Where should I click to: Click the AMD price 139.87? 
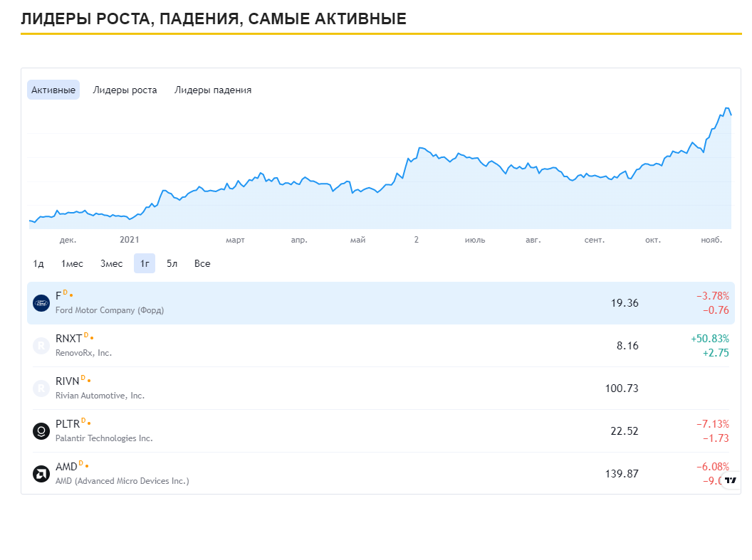click(x=622, y=474)
